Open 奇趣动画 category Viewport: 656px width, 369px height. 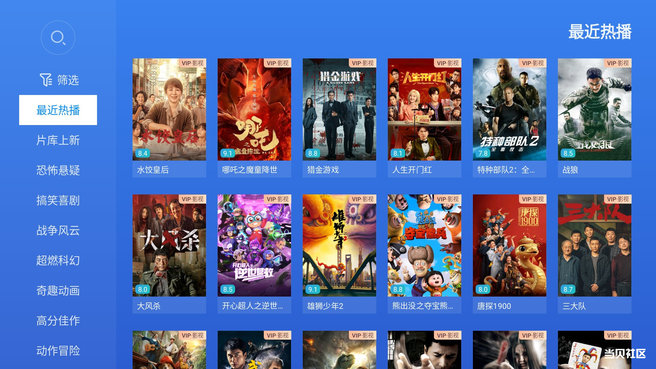point(58,291)
